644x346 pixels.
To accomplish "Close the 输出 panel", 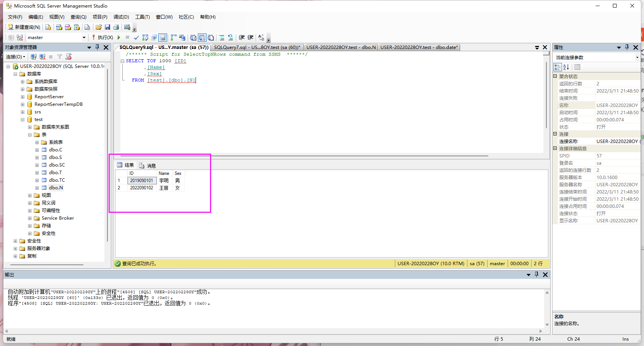I will click(x=545, y=275).
